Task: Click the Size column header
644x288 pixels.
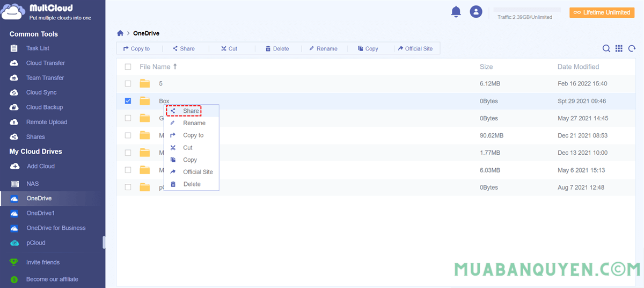Action: [x=486, y=67]
